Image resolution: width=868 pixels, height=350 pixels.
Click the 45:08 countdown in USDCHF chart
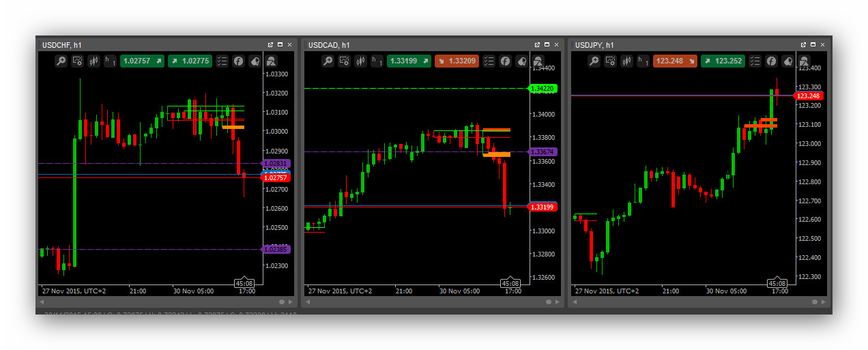(x=244, y=282)
